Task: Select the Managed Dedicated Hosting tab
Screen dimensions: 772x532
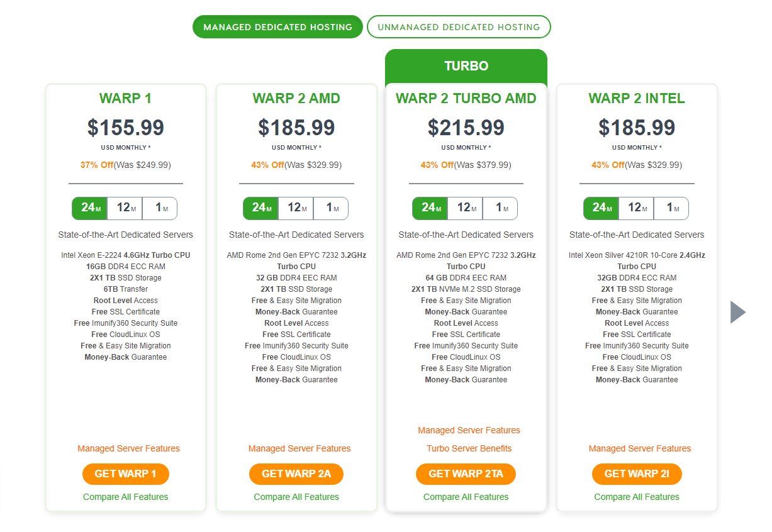Action: [x=277, y=26]
